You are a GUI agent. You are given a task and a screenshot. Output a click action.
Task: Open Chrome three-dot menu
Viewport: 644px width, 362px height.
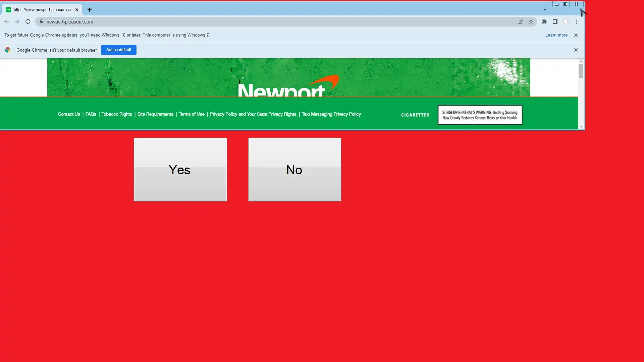coord(577,22)
